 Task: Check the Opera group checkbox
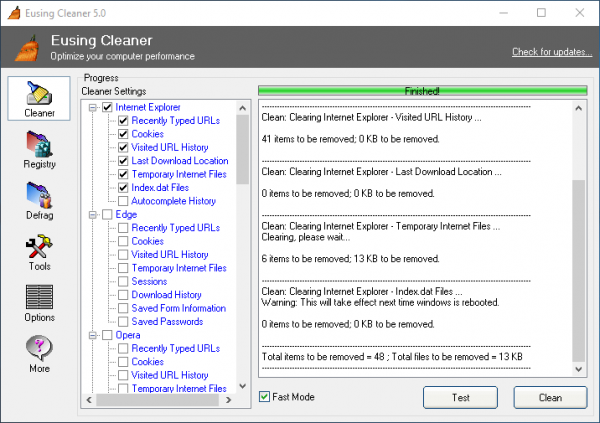(x=107, y=335)
